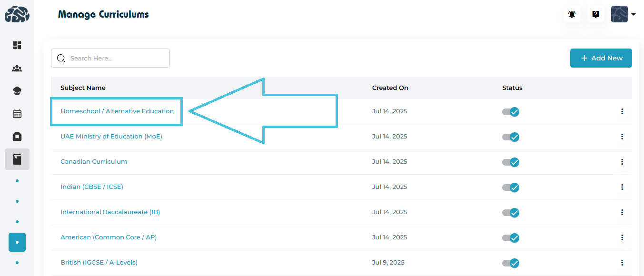This screenshot has width=644, height=276.
Task: Open row options for Indian (CBSE / ICSE)
Action: [x=622, y=187]
